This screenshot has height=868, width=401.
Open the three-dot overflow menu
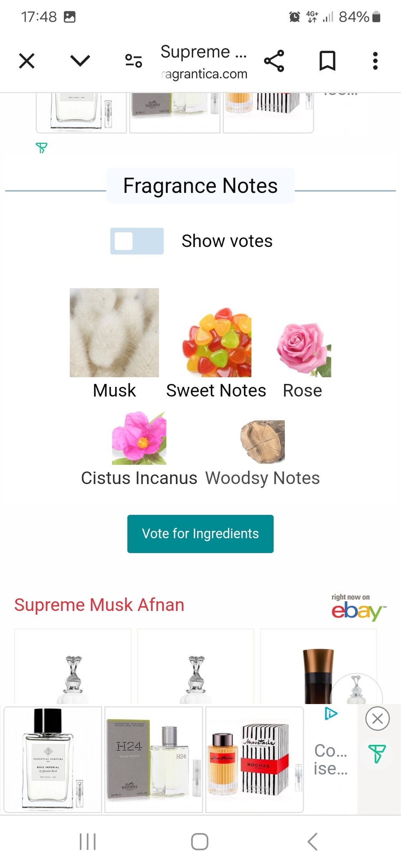(x=375, y=61)
